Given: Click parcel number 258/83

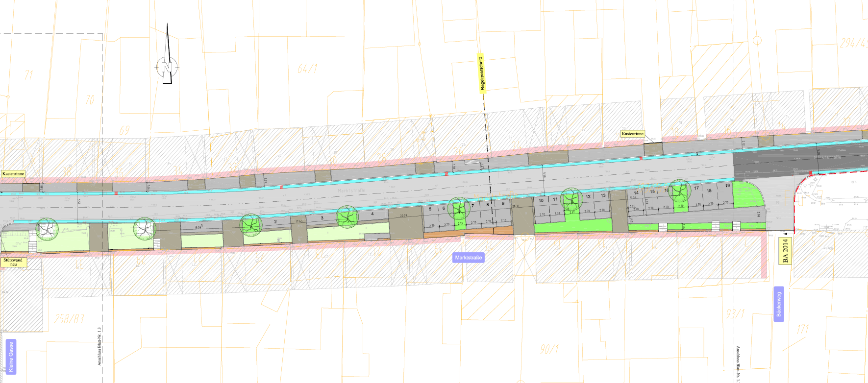Looking at the screenshot, I should pyautogui.click(x=69, y=319).
